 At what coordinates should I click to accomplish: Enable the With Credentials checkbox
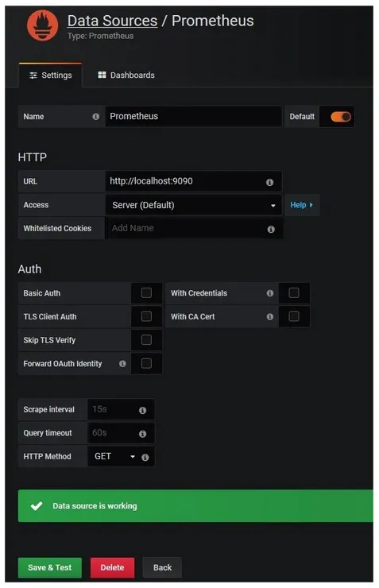pos(294,293)
